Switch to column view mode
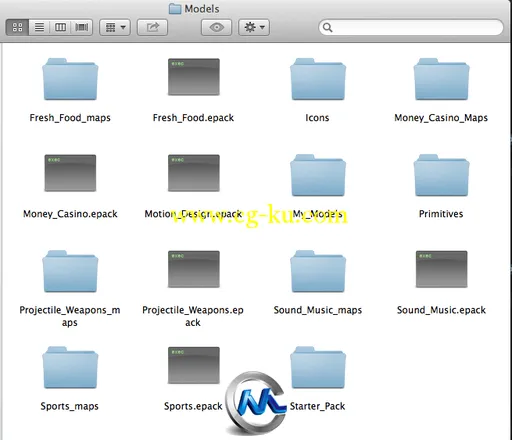The height and width of the screenshot is (440, 512). pyautogui.click(x=60, y=27)
